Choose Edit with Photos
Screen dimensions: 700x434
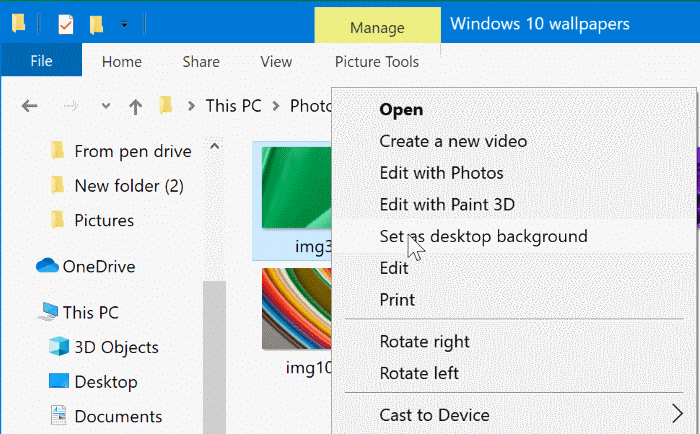tap(441, 173)
